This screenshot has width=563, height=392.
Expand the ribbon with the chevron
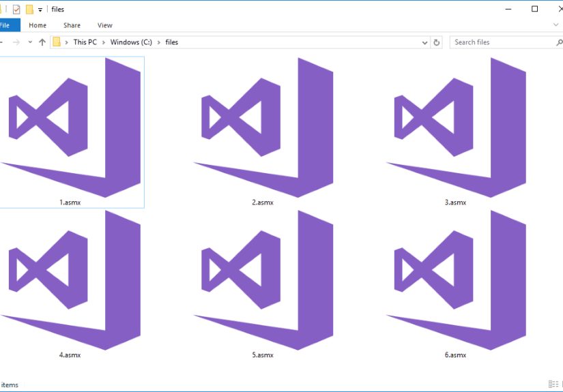pos(555,25)
